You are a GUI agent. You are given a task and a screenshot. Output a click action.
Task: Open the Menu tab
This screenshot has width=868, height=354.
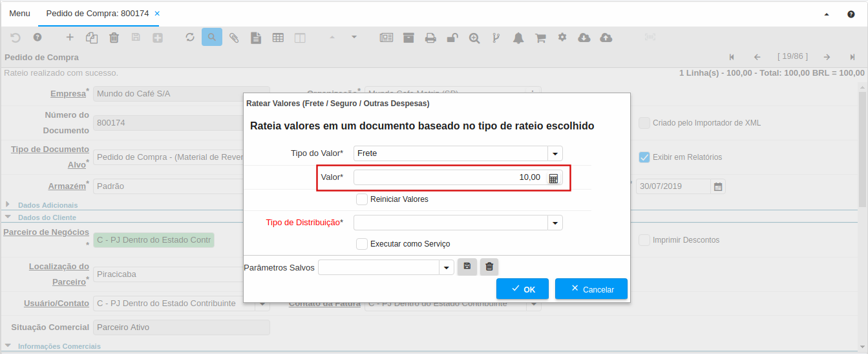click(x=19, y=13)
